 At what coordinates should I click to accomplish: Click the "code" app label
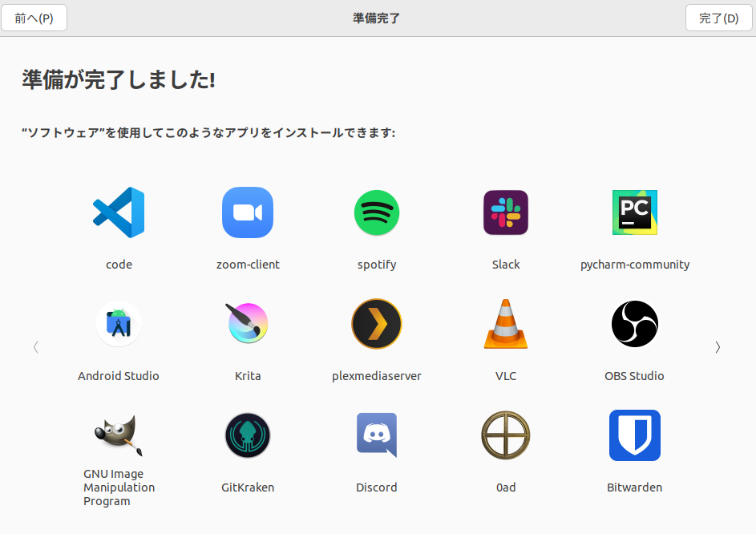[119, 265]
